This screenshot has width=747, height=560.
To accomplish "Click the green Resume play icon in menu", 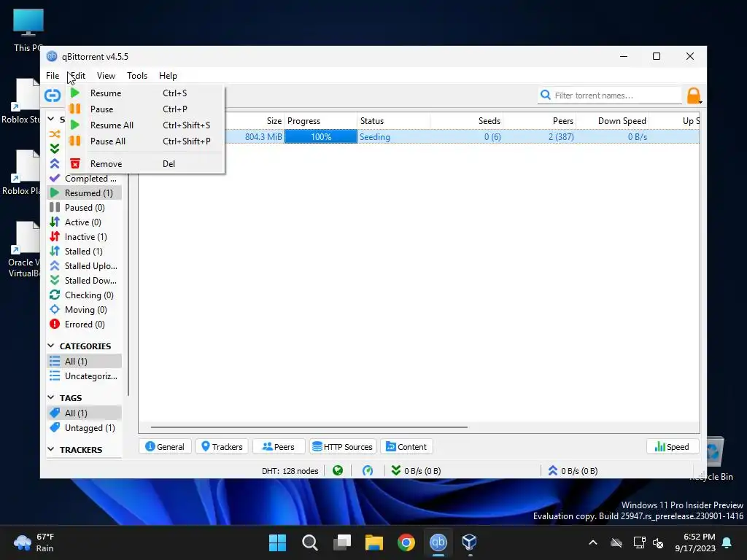I will click(x=75, y=93).
